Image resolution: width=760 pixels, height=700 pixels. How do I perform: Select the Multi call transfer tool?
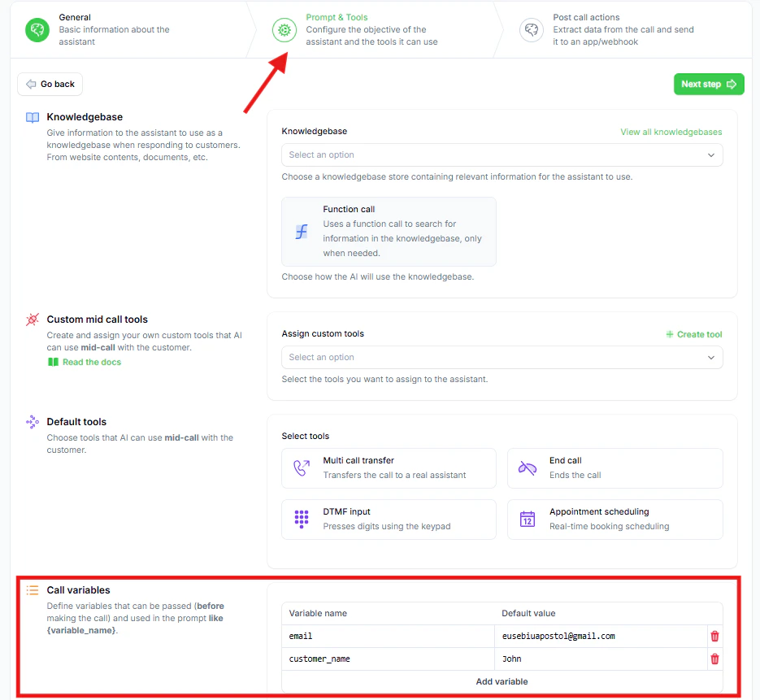[x=388, y=468]
